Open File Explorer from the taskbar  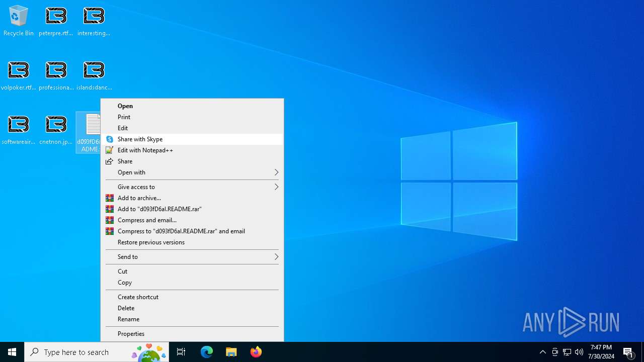coord(231,352)
